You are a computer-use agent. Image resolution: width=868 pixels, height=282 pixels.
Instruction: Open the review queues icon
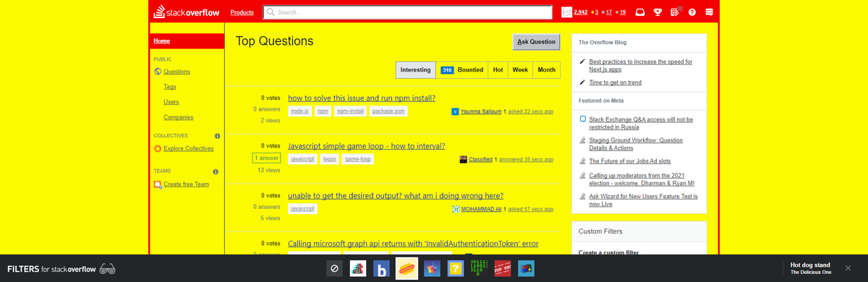coord(675,12)
